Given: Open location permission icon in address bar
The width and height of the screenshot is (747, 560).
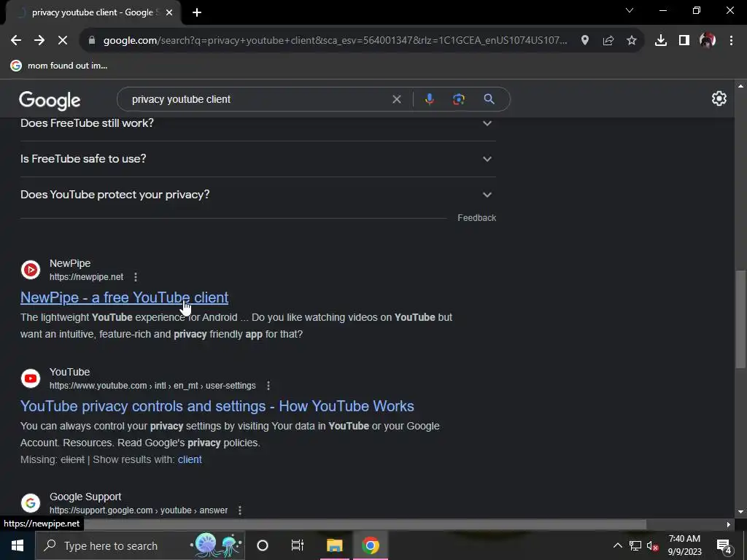Looking at the screenshot, I should [585, 41].
